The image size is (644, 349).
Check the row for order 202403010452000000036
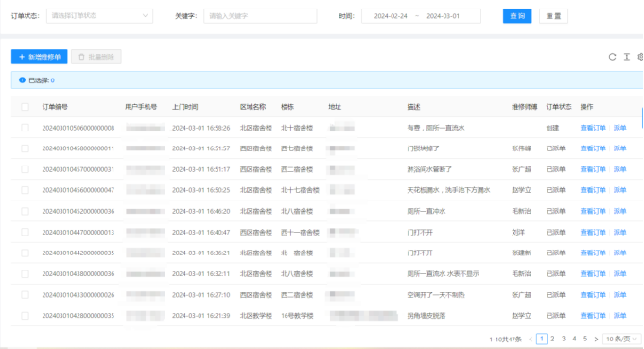(x=25, y=211)
